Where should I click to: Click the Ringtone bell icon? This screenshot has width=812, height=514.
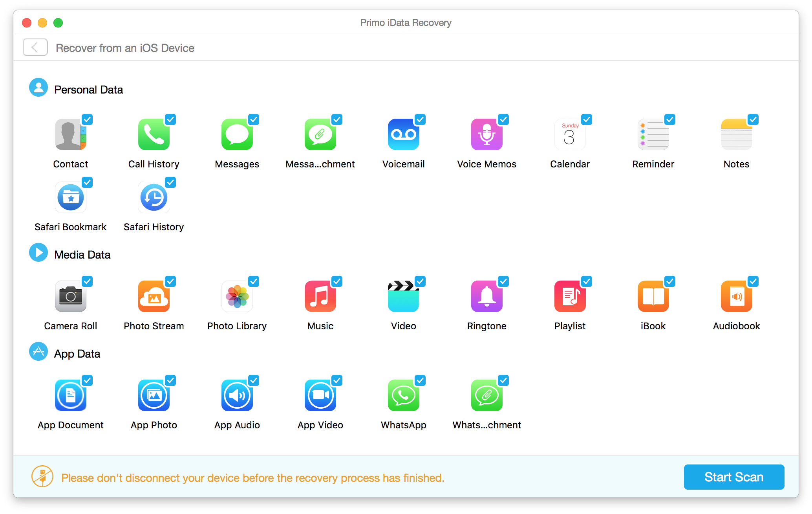[x=487, y=296]
